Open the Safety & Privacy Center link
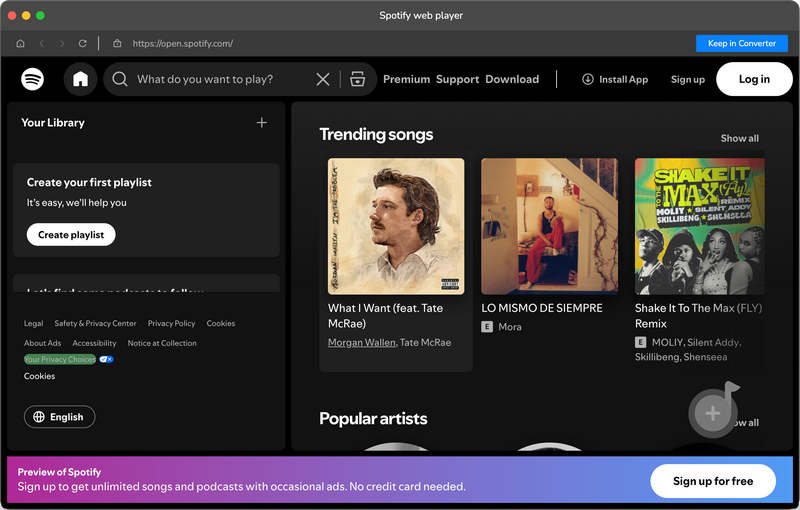This screenshot has height=510, width=800. coord(95,323)
